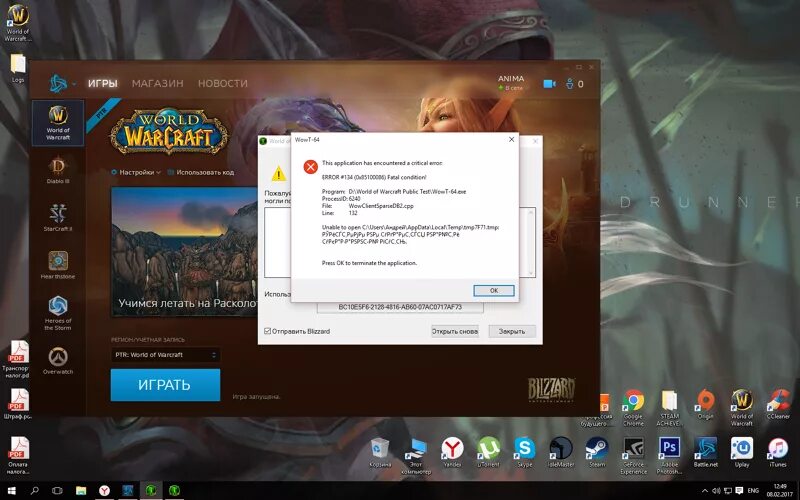
Task: Open Task View from the taskbar
Action: pyautogui.click(x=58, y=491)
